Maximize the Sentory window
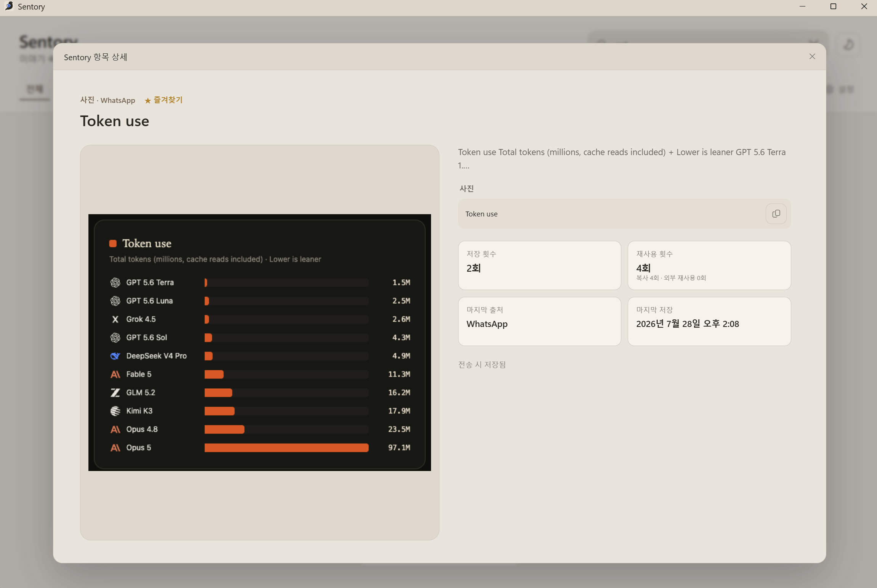877x588 pixels. [x=833, y=6]
